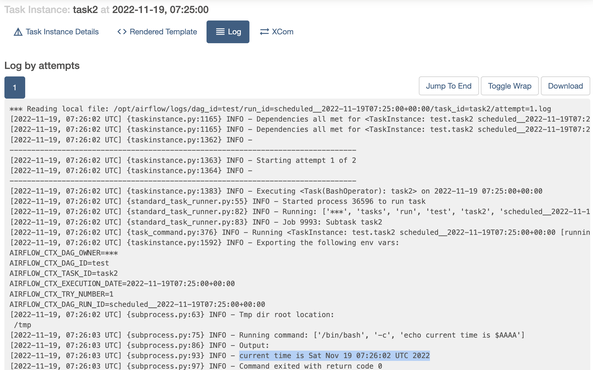Click the 'Exporting the following env vars' line
Screen dimensions: 593x370
204,243
